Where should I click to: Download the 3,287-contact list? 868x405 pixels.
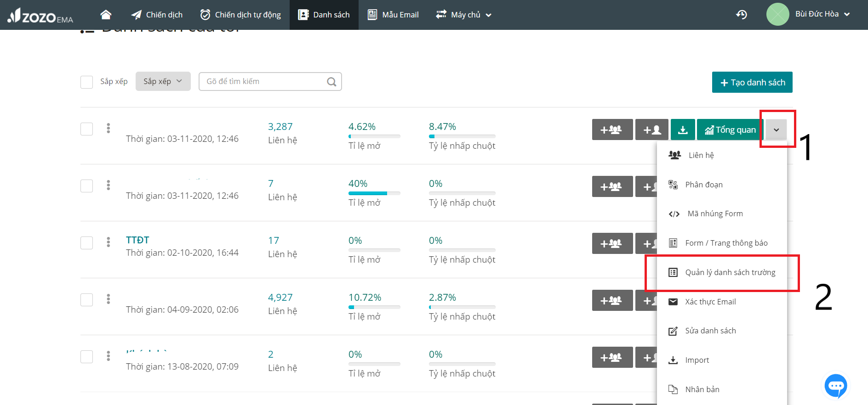point(683,129)
